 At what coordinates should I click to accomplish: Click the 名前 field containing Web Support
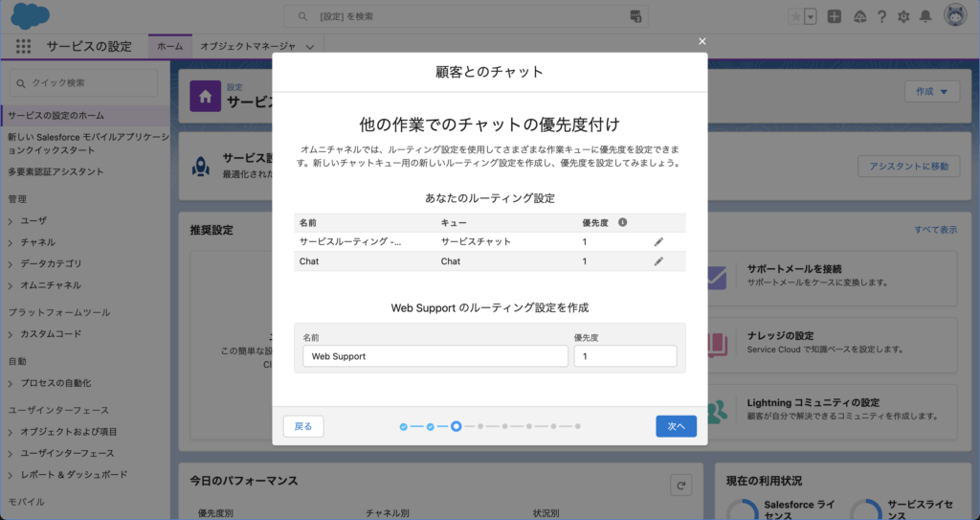(x=435, y=356)
